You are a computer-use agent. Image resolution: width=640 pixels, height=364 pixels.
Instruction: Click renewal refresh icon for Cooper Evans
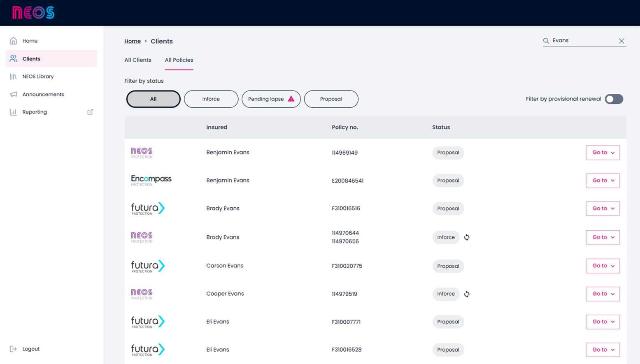(x=467, y=294)
